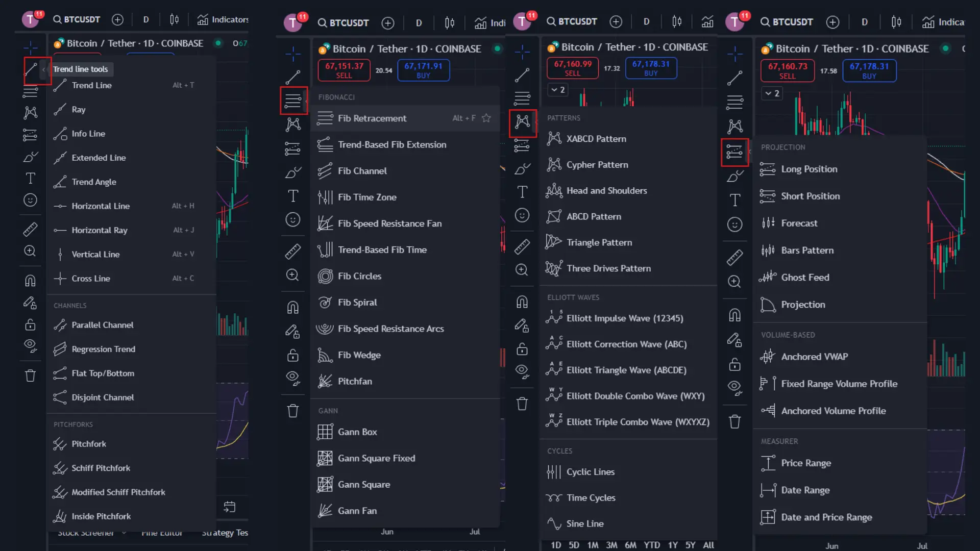Open the D interval dropdown in the Trend line tools panel
The image size is (980, 551).
coord(146,19)
